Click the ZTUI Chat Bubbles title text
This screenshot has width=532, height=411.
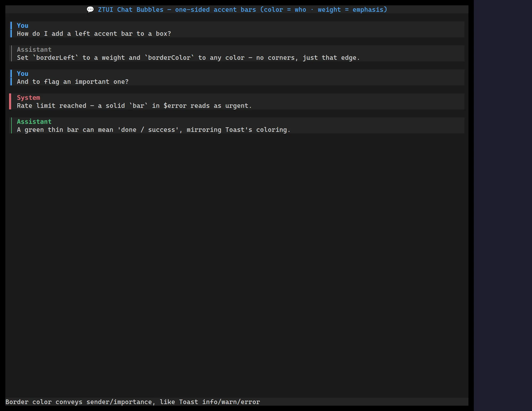(x=242, y=10)
